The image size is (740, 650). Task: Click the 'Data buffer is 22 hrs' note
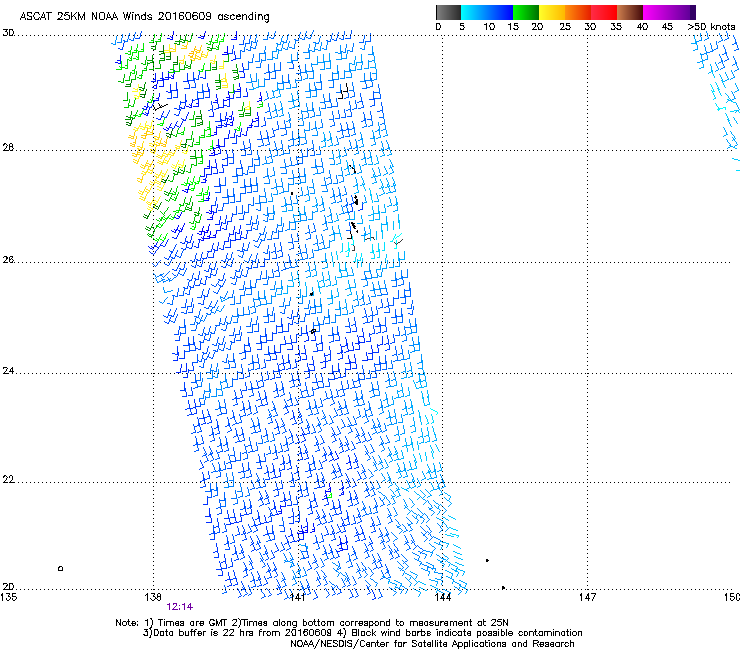pyautogui.click(x=362, y=633)
